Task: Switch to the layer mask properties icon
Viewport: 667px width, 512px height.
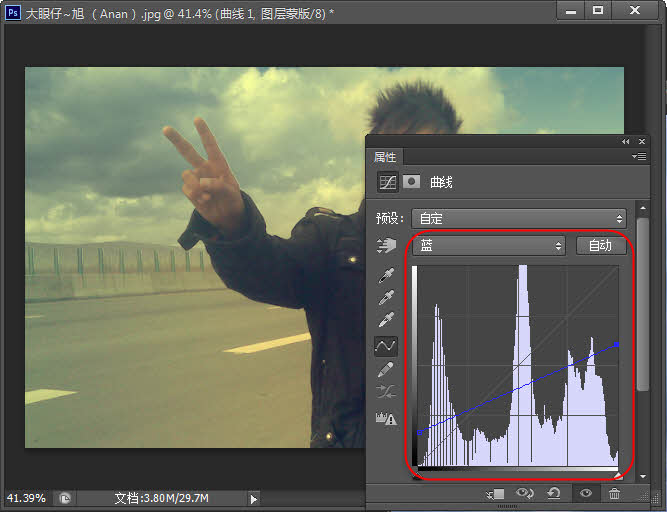Action: point(411,183)
